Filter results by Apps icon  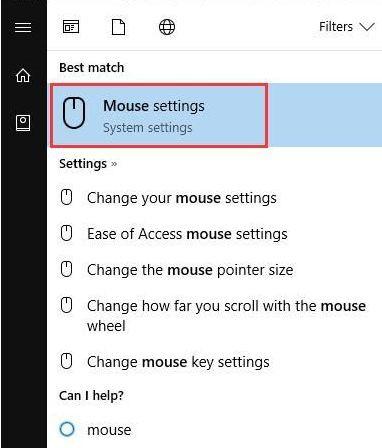[71, 27]
